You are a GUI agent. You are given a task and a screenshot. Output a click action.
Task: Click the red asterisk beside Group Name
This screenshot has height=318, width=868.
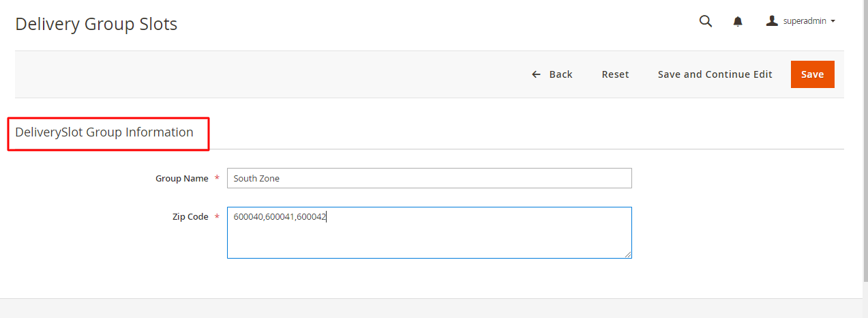pos(217,179)
